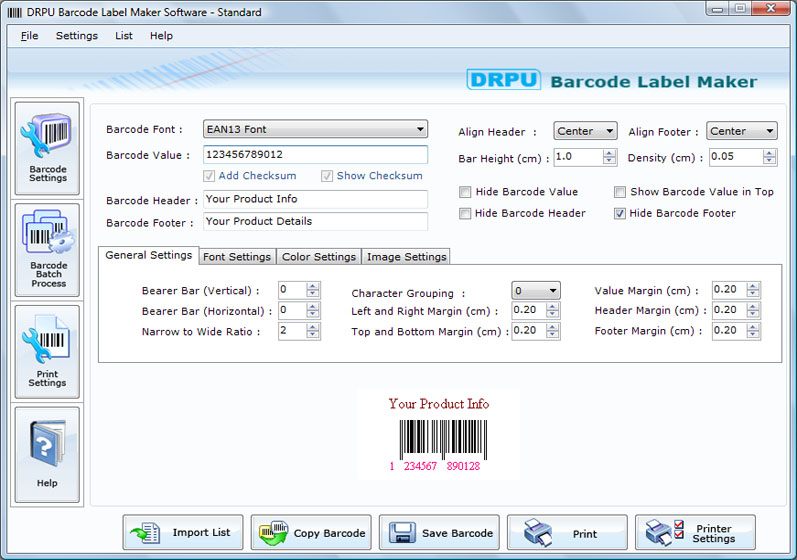This screenshot has height=560, width=797.
Task: Adjust Bearer Bar (Vertical) spinner arrows
Action: [313, 290]
